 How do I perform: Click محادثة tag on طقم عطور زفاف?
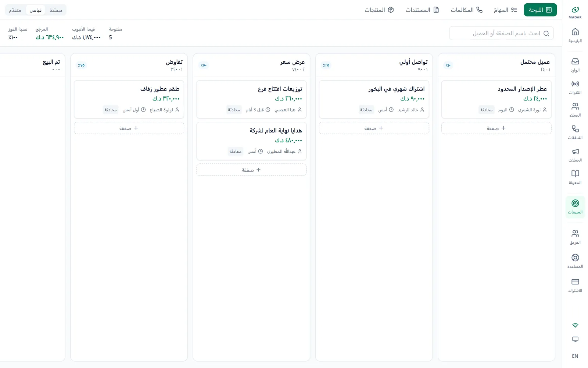[x=111, y=110]
